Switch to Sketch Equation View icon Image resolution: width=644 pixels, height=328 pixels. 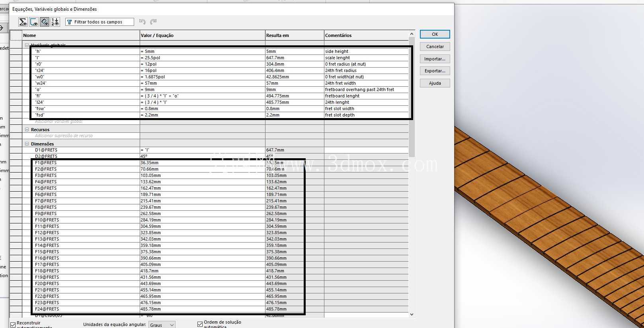[x=34, y=22]
